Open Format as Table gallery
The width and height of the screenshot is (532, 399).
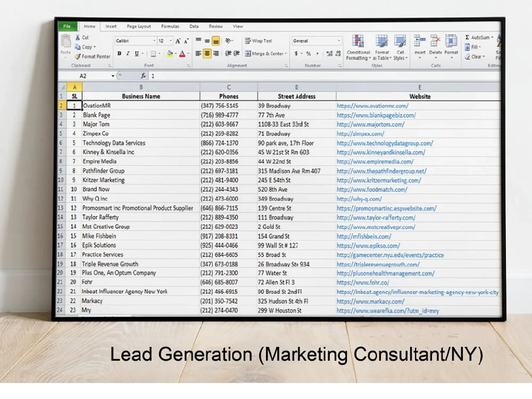pos(382,47)
